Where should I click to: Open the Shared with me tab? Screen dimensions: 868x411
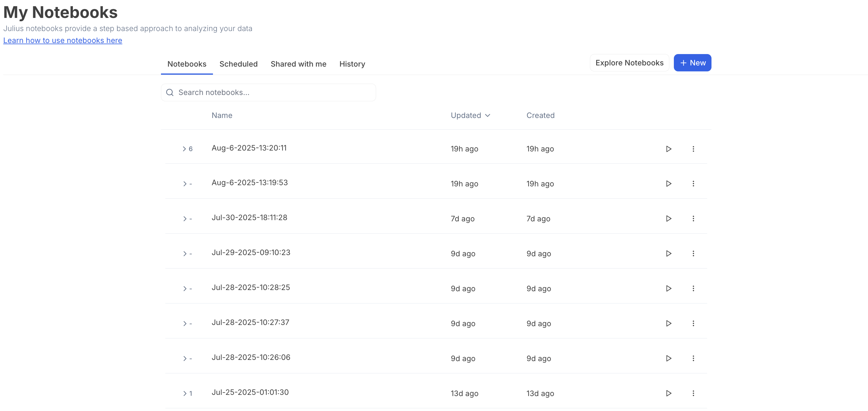pyautogui.click(x=298, y=64)
